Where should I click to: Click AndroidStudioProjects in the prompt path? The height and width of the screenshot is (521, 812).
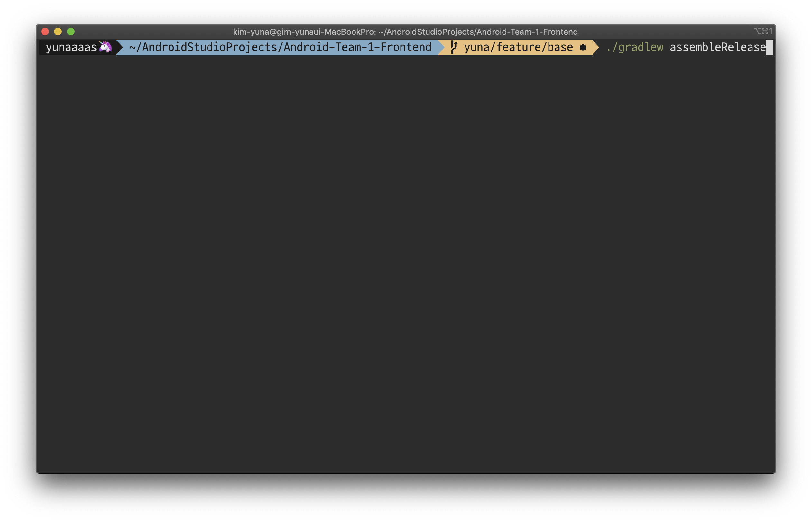pos(209,47)
